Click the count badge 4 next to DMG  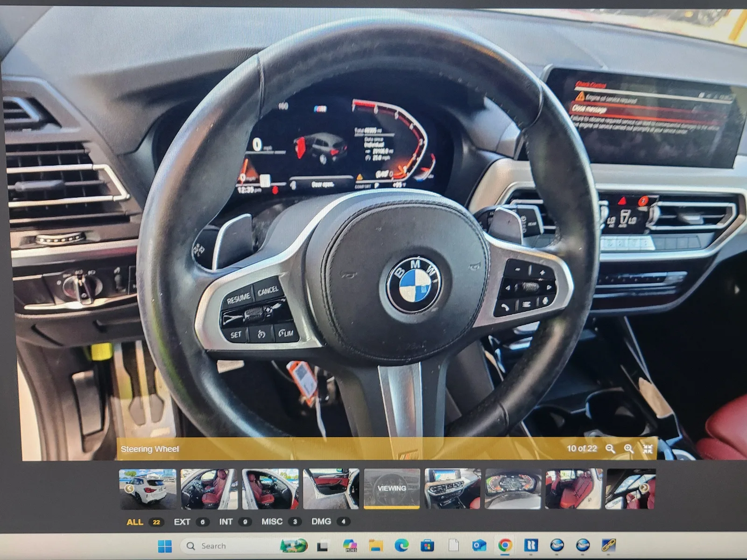click(343, 522)
